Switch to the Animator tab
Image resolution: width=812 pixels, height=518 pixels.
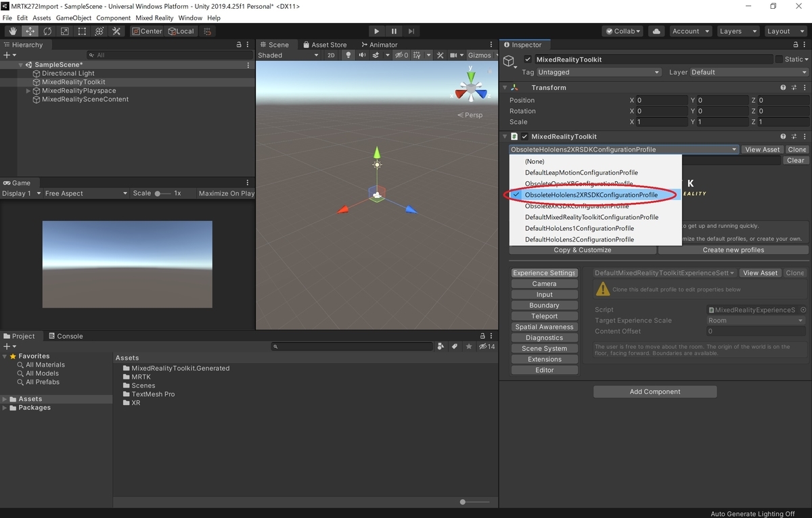click(x=380, y=45)
